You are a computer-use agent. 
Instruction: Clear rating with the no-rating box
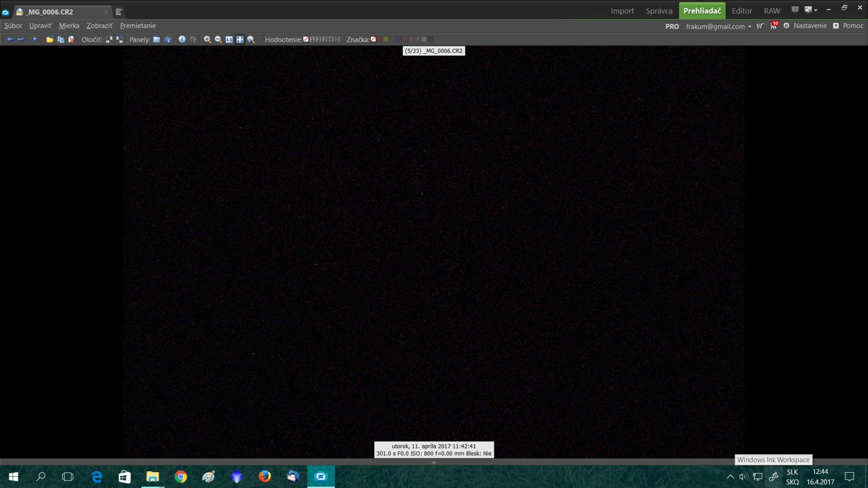click(306, 39)
